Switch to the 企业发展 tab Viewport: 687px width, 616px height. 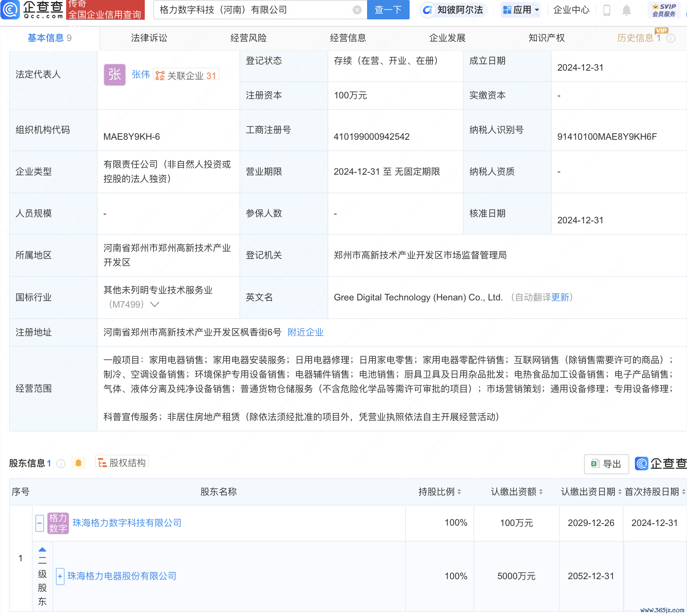(447, 38)
